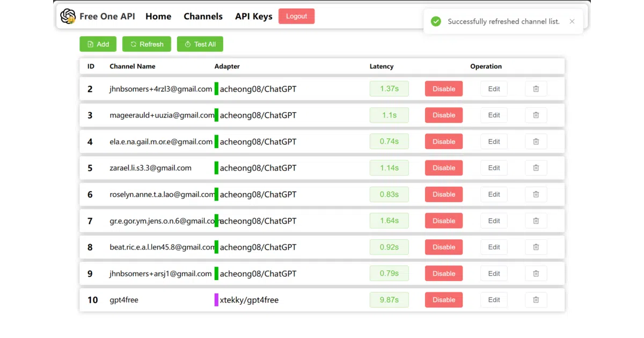This screenshot has width=644, height=338.
Task: Run Test All on channels
Action: click(200, 44)
